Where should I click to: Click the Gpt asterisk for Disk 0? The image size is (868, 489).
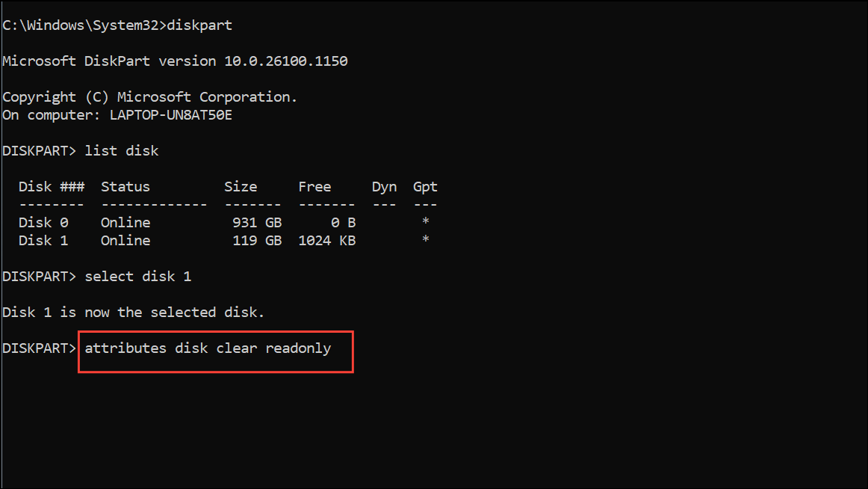[x=425, y=221]
